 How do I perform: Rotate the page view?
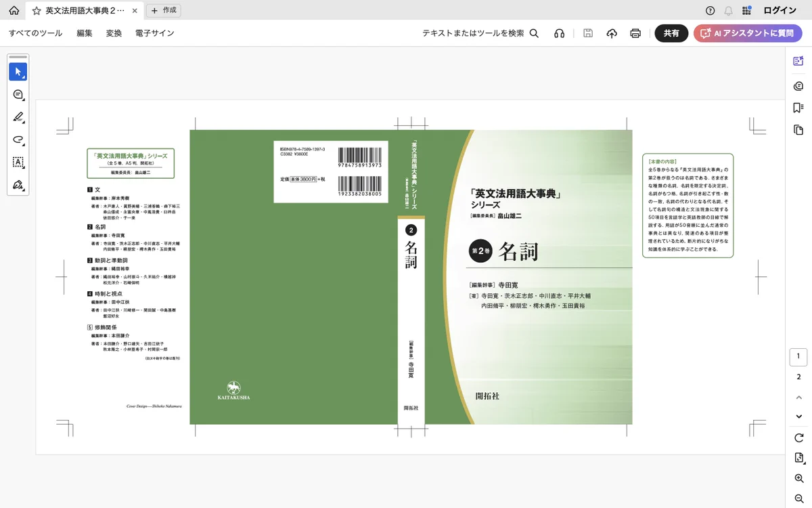click(798, 438)
